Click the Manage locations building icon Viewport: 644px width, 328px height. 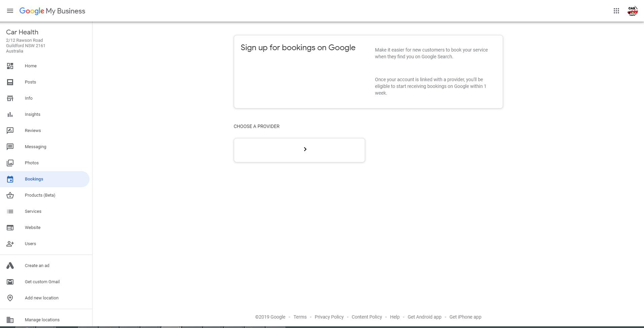[x=10, y=320]
